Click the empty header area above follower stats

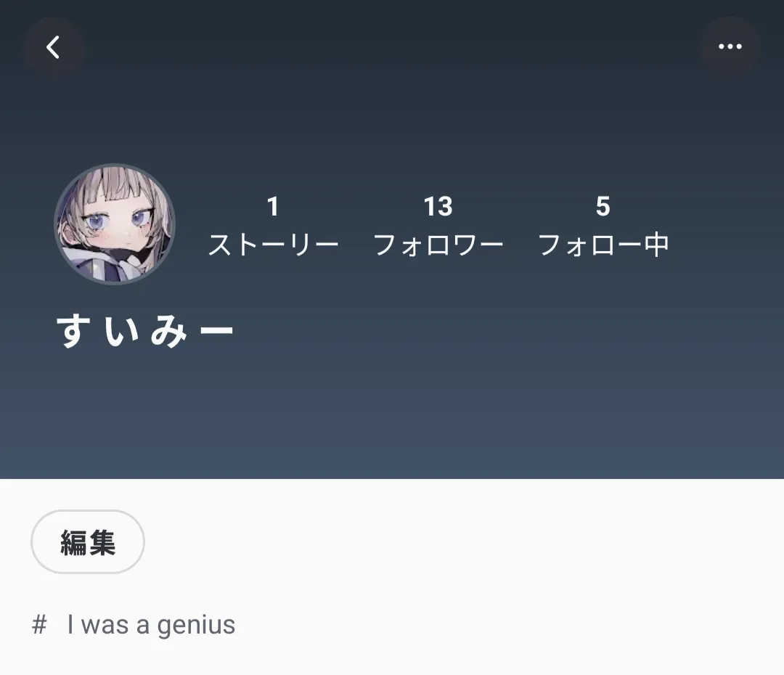[438, 140]
